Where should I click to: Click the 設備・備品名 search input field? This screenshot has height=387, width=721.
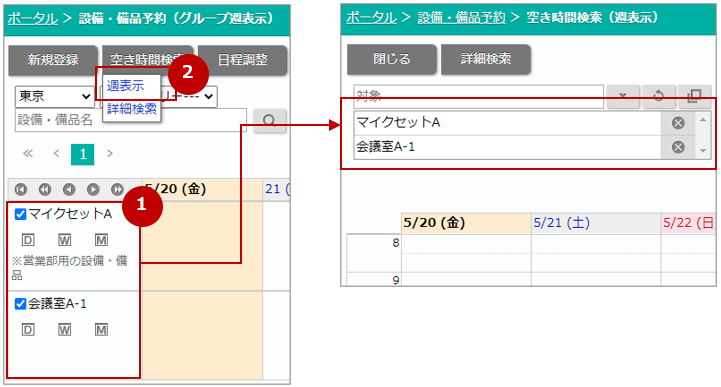click(x=131, y=120)
